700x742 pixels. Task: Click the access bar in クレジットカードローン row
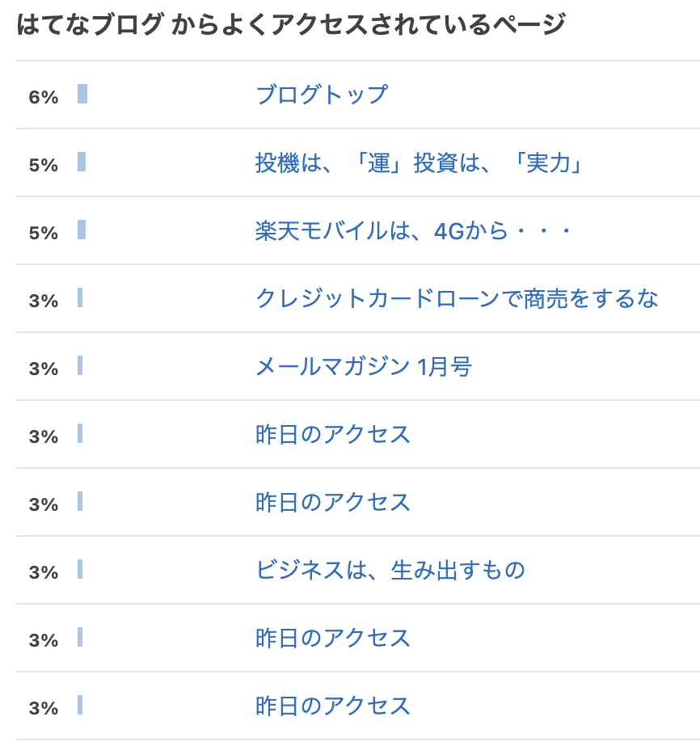pos(80,297)
